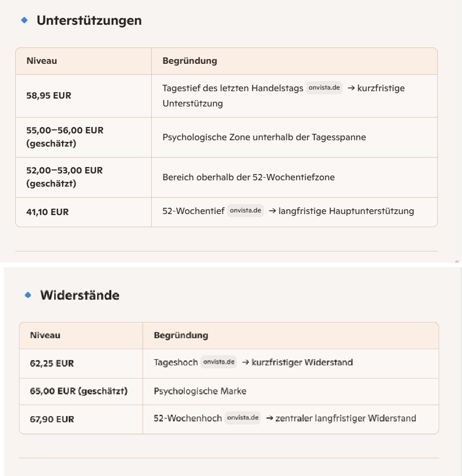Screen dimensions: 462x476
Task: Click the Widerstände section heading
Action: point(80,295)
